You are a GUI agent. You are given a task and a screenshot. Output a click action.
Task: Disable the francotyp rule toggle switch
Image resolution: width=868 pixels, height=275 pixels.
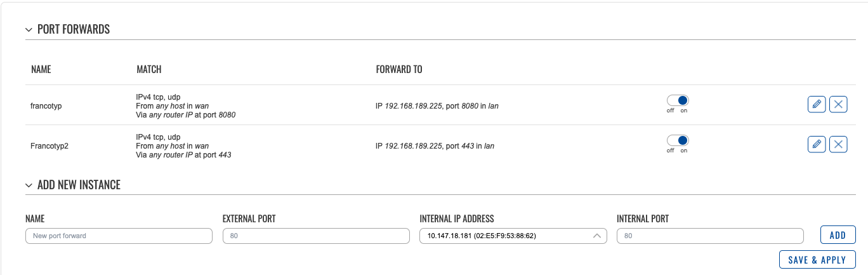coord(677,100)
